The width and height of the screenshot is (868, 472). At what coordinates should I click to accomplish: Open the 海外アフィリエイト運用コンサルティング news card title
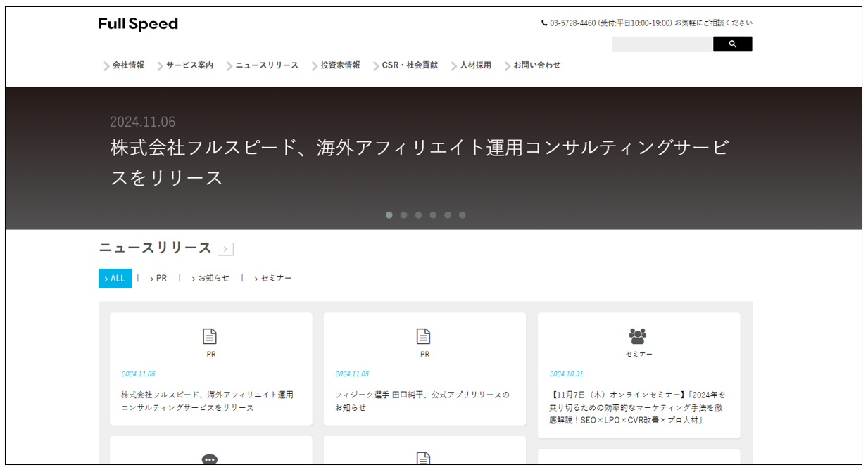tap(208, 401)
